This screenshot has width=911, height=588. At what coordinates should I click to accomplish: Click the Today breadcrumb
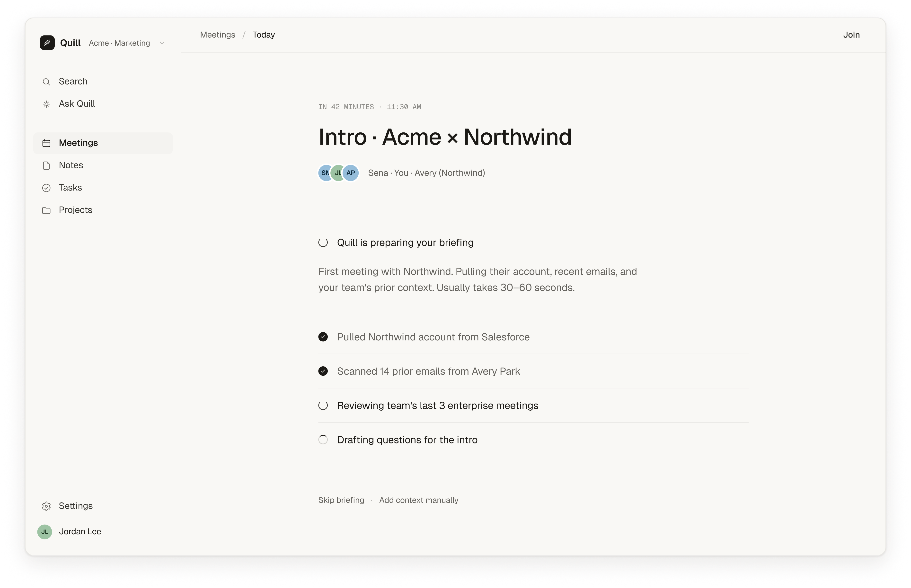click(264, 35)
